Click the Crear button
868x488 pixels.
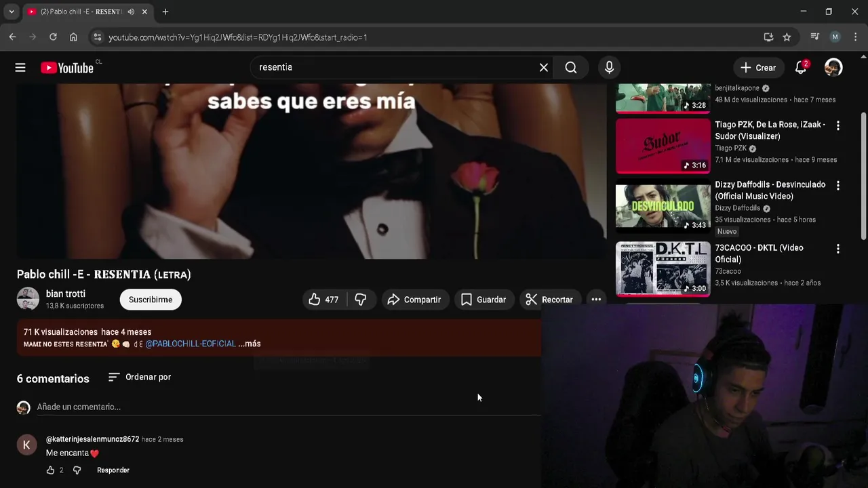tap(758, 67)
